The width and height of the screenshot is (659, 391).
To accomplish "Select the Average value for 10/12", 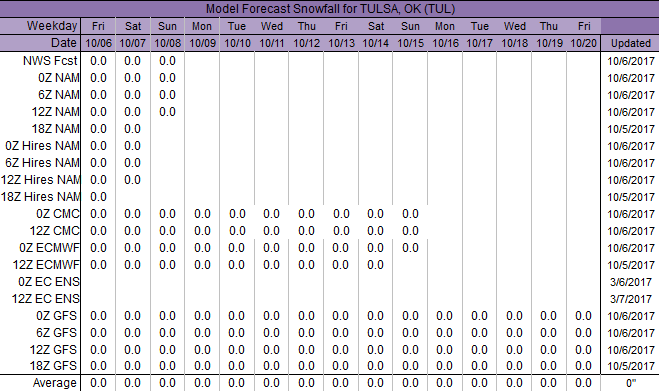I will point(306,383).
